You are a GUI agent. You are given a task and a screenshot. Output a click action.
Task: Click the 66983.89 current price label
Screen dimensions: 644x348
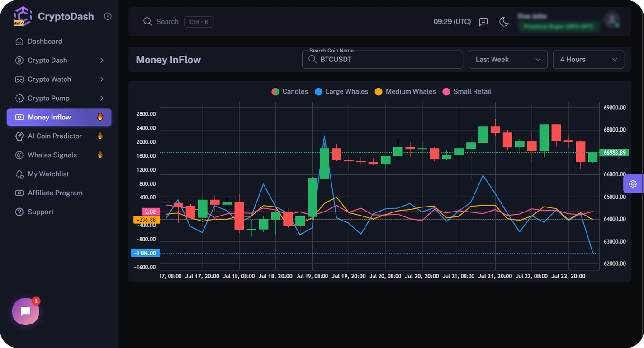(x=614, y=153)
